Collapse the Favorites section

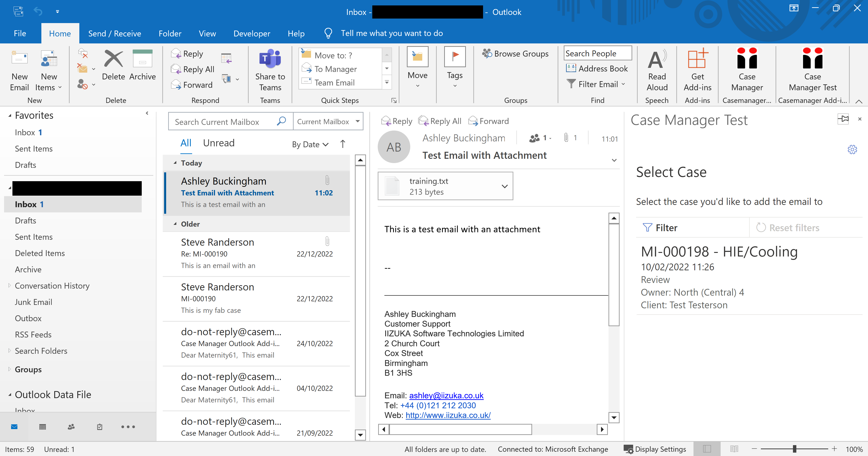[10, 116]
